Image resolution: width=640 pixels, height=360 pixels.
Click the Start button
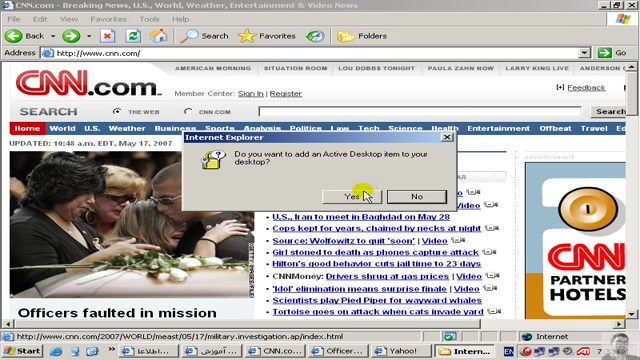(23, 351)
